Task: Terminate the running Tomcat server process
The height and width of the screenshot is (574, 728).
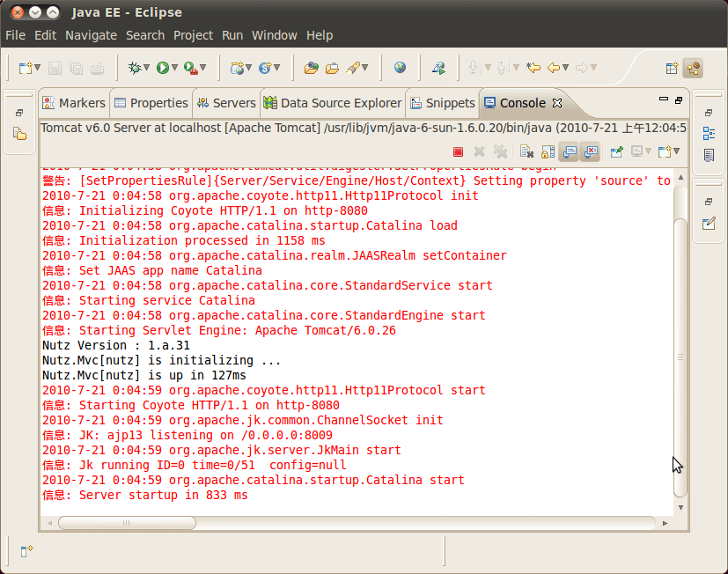Action: pyautogui.click(x=458, y=151)
